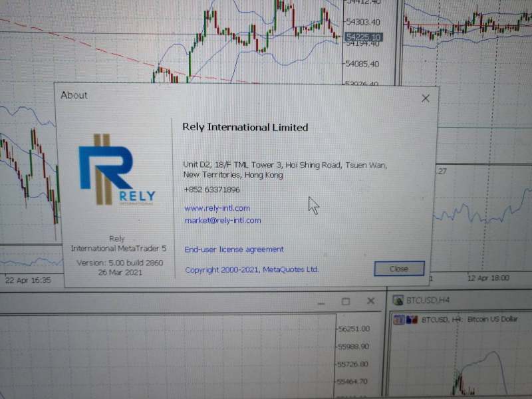Minimize the lower-left chart window
Image resolution: width=532 pixels, height=399 pixels.
tap(321, 303)
